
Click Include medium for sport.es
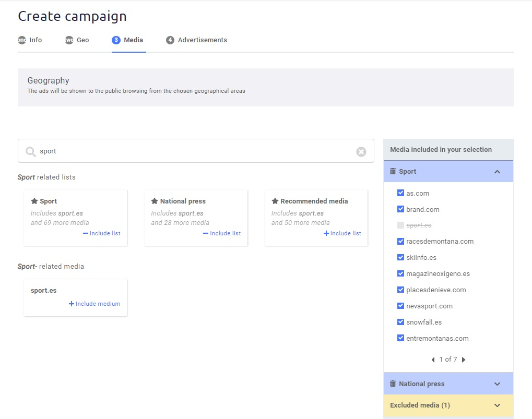click(94, 304)
